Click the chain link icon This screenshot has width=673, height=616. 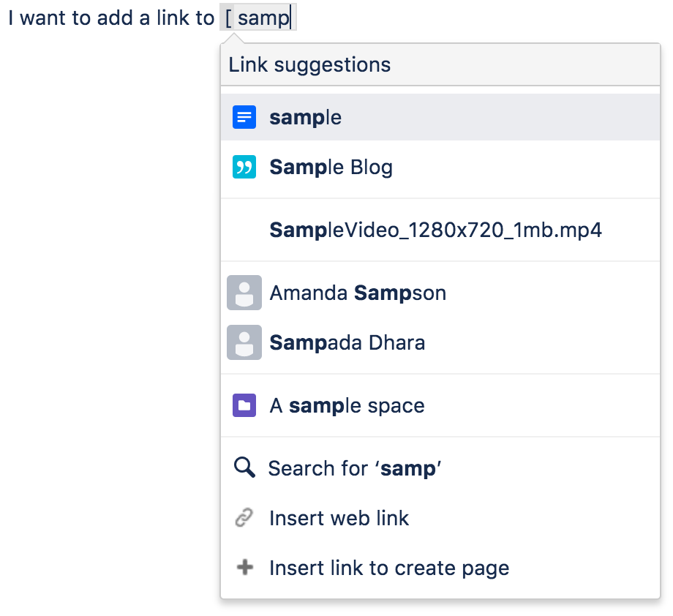point(244,518)
